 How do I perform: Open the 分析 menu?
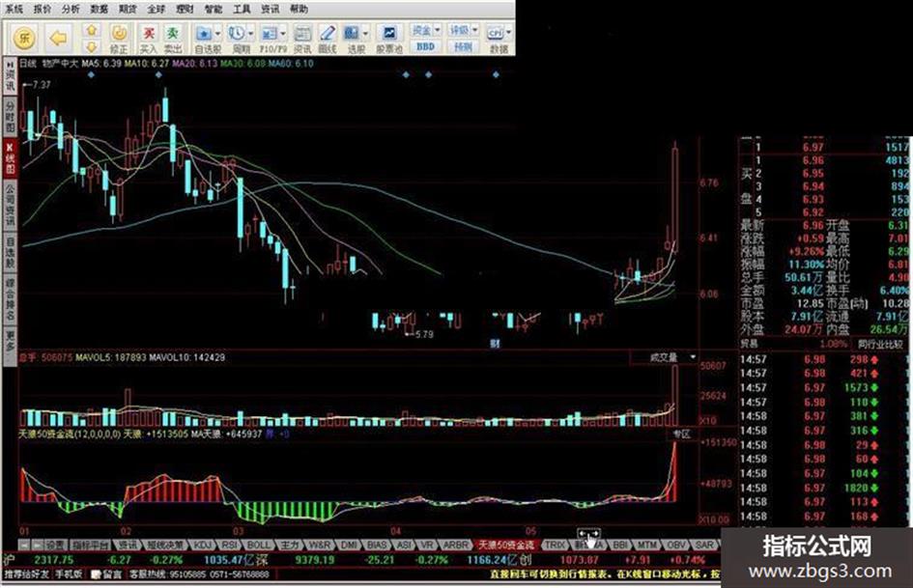point(71,9)
